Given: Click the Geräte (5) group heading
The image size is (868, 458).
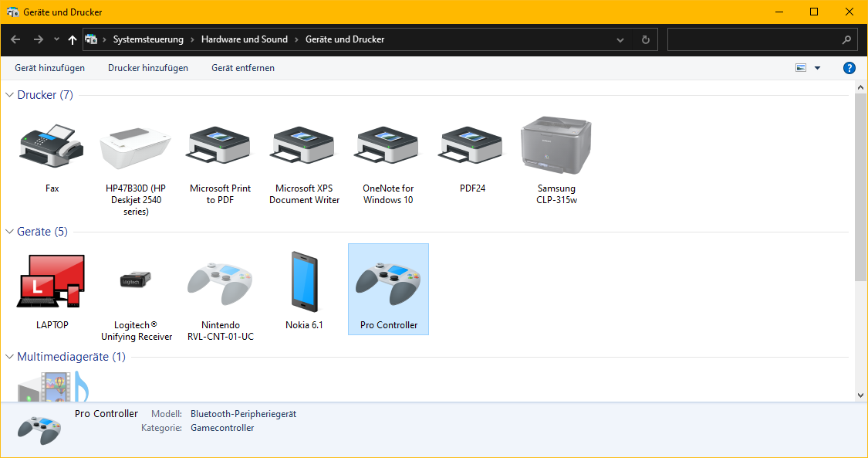Looking at the screenshot, I should point(42,232).
